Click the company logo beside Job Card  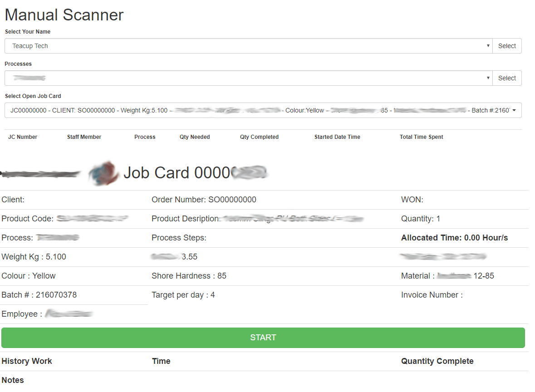[103, 173]
